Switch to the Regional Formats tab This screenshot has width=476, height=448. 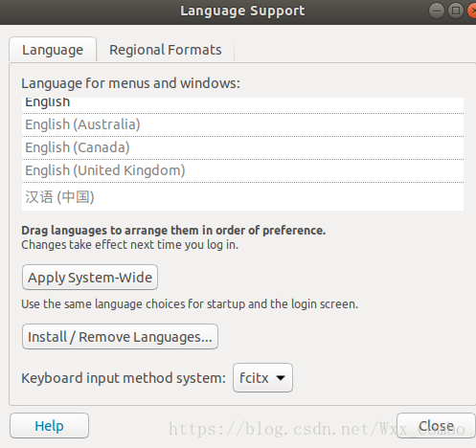pyautogui.click(x=166, y=50)
